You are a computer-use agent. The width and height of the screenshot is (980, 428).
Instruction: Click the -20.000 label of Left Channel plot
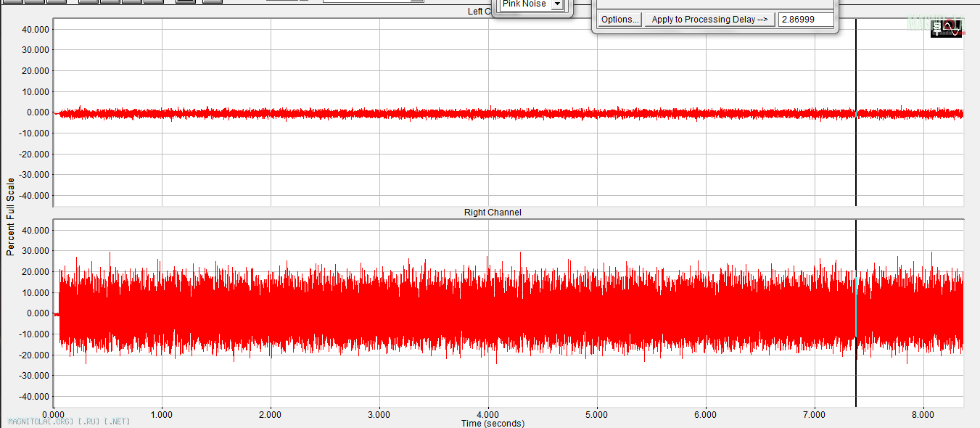click(x=34, y=155)
